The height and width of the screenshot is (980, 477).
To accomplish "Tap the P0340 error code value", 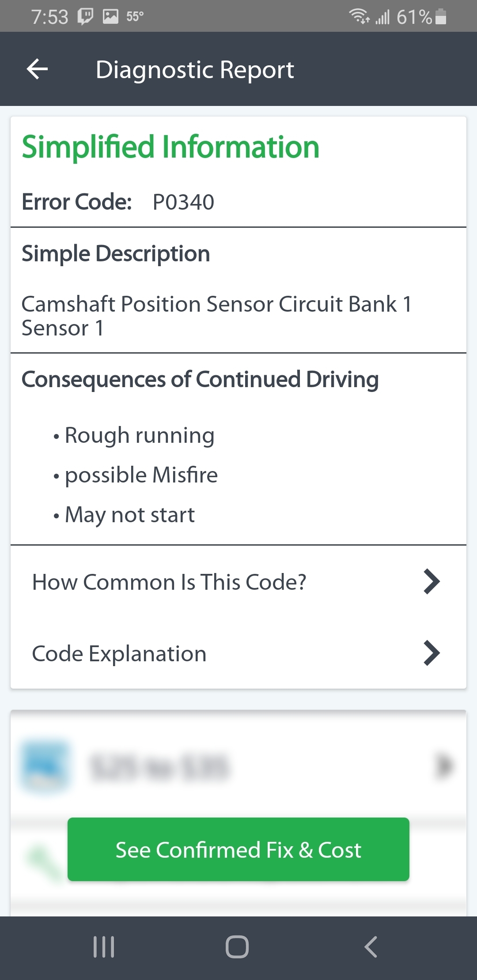I will click(183, 202).
